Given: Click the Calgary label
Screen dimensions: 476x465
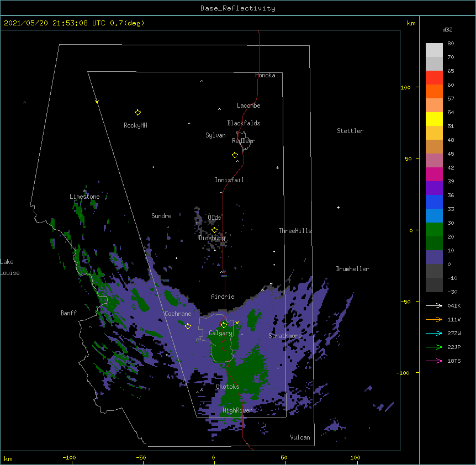Looking at the screenshot, I should (x=221, y=333).
